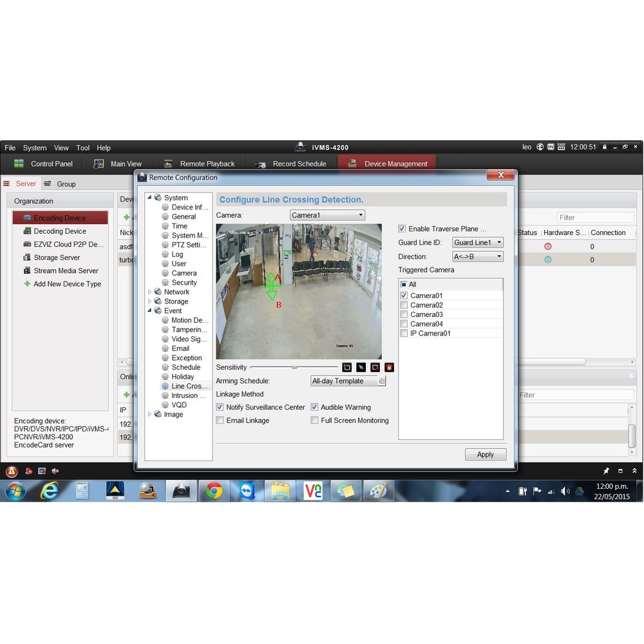Collapse the System tree node
644x644 pixels.
click(x=149, y=198)
